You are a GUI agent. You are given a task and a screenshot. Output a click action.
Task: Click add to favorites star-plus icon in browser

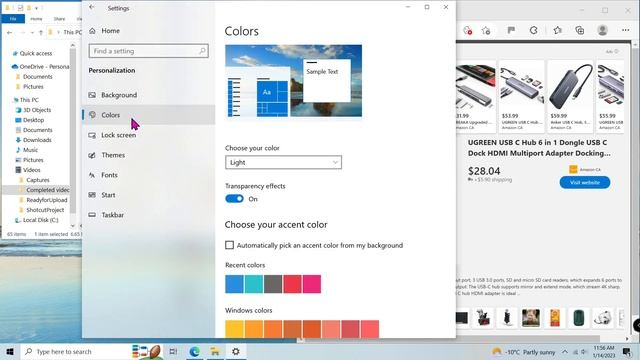click(x=486, y=30)
